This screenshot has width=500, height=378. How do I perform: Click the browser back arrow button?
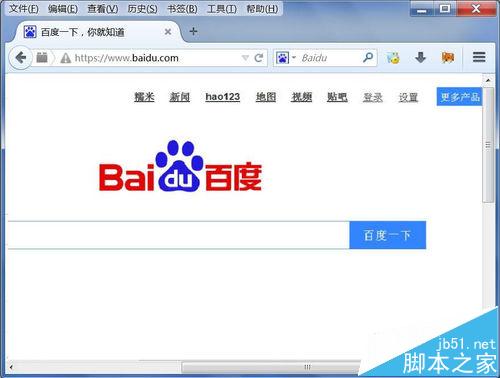(x=20, y=58)
